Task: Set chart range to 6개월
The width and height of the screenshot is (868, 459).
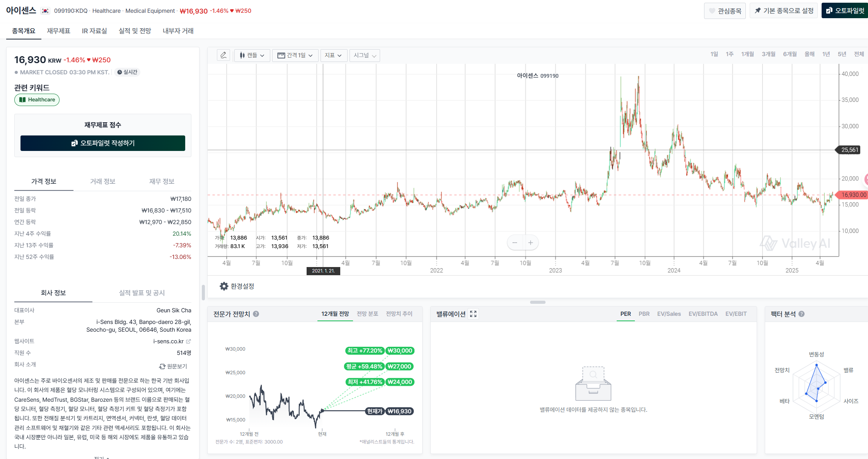Action: (x=790, y=54)
